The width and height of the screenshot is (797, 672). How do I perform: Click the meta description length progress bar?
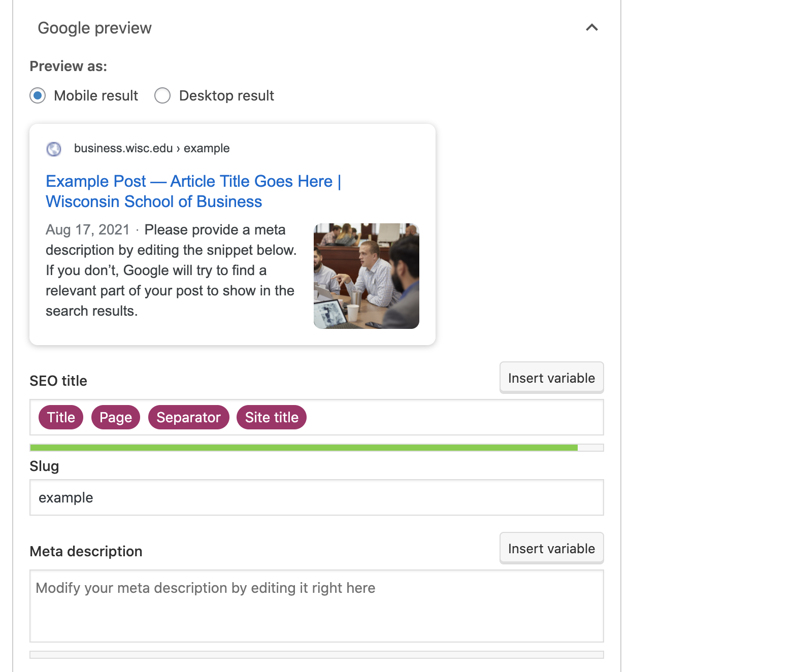click(316, 655)
